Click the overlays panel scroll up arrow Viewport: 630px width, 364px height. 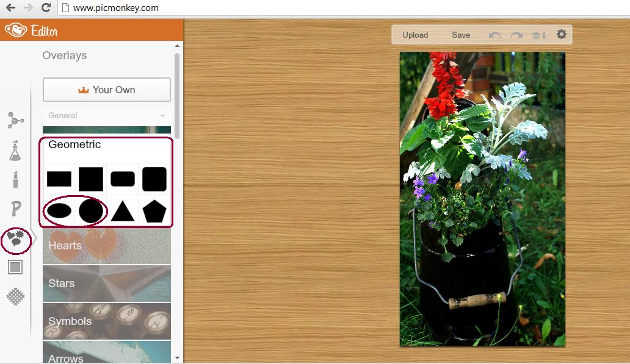point(177,46)
